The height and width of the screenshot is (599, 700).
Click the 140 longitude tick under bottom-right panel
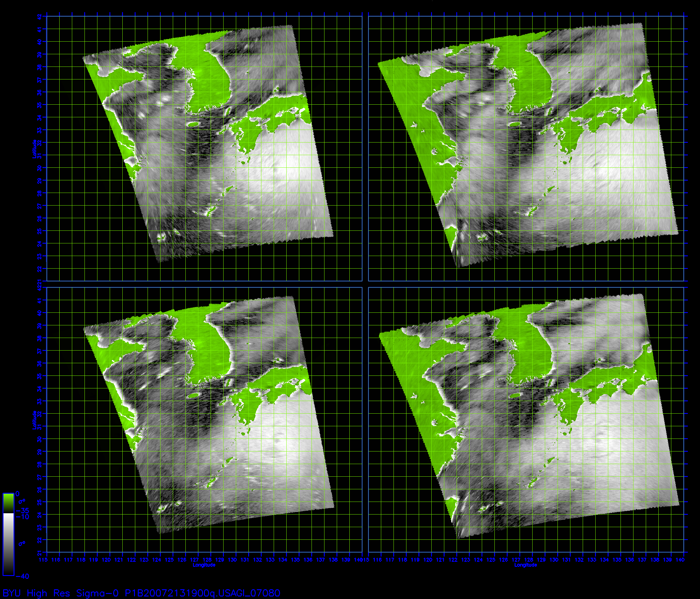click(x=680, y=560)
